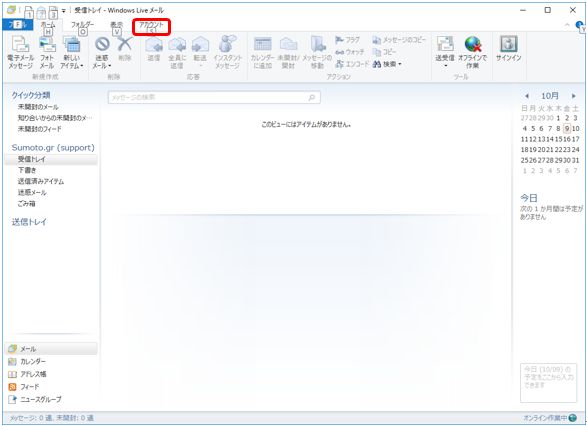Open the sent items folder
587x426 pixels.
point(40,182)
